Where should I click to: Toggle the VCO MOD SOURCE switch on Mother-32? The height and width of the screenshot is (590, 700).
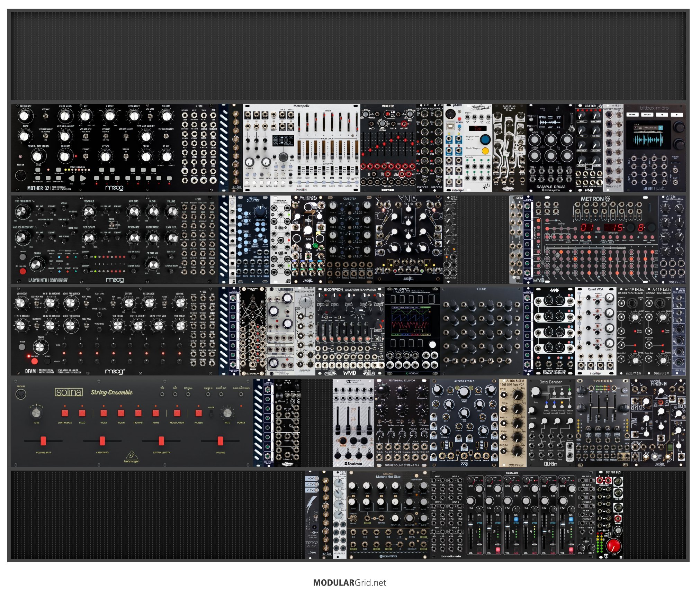[x=46, y=136]
